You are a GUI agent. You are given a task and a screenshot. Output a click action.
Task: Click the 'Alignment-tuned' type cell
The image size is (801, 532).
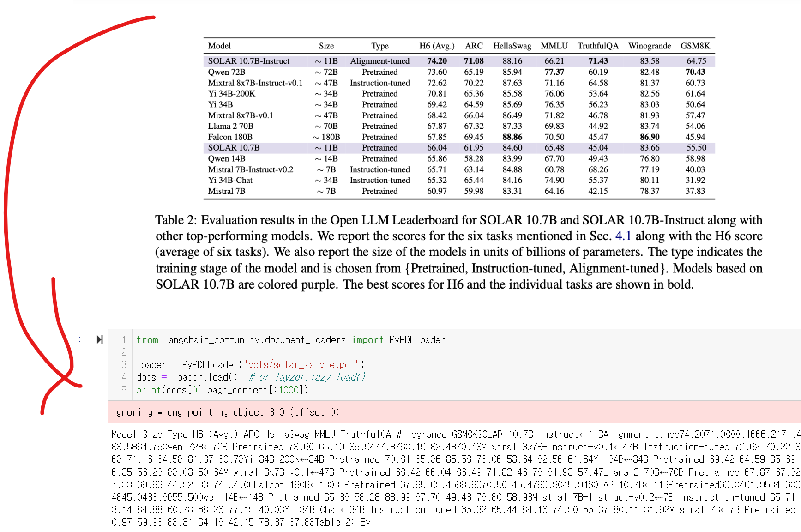pos(379,61)
